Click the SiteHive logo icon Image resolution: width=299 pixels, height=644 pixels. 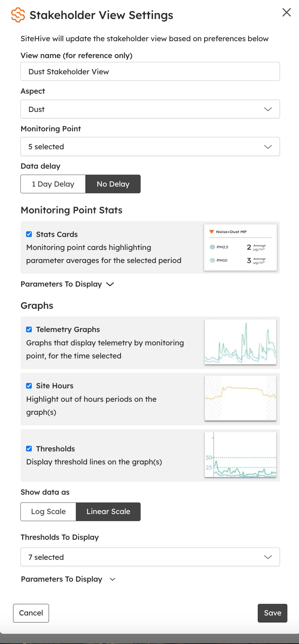coord(18,15)
